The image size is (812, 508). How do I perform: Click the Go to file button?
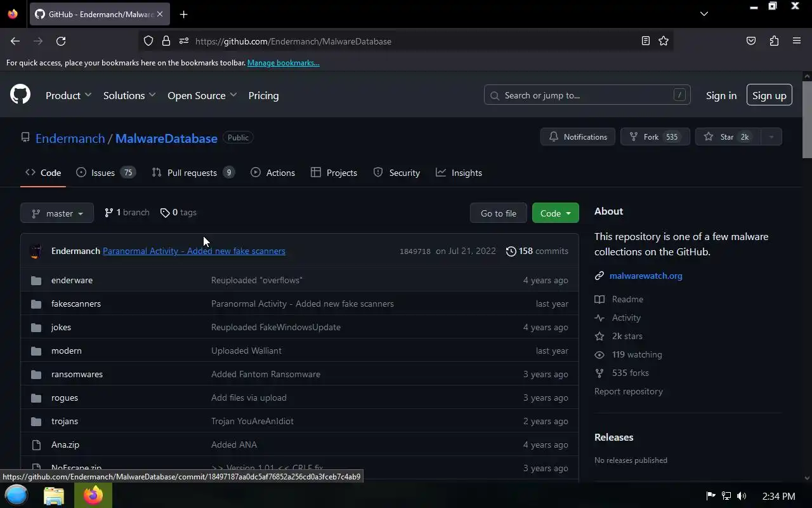click(x=499, y=213)
